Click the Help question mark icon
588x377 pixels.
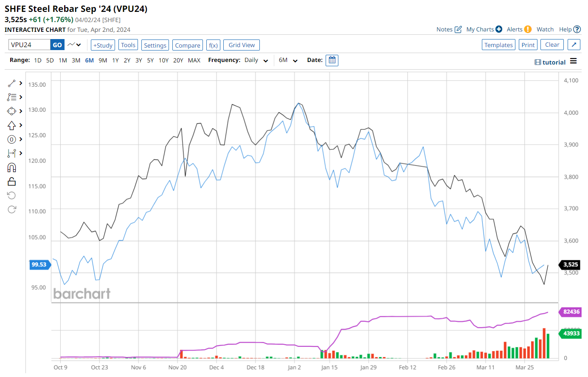pos(577,29)
